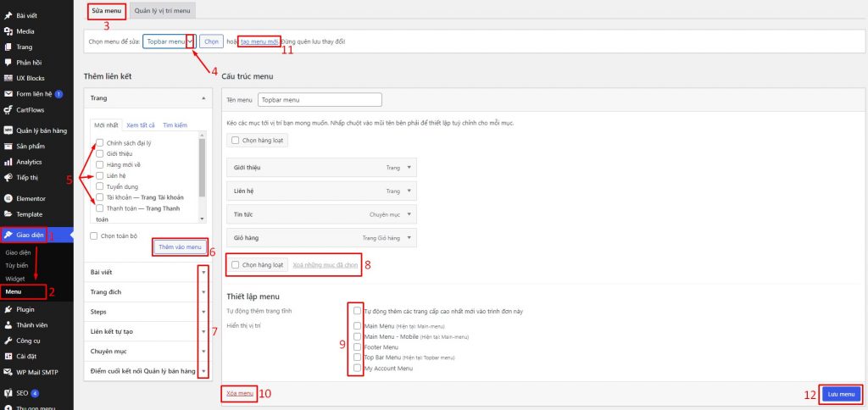Click the 'Xóa menu' link
The height and width of the screenshot is (410, 868).
pos(239,393)
